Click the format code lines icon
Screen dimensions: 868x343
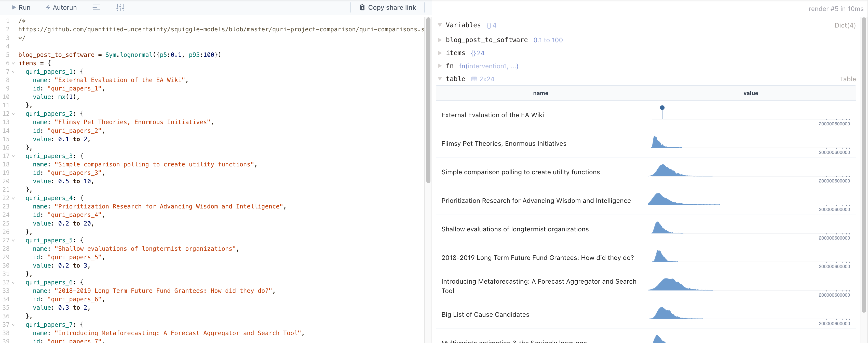tap(96, 7)
